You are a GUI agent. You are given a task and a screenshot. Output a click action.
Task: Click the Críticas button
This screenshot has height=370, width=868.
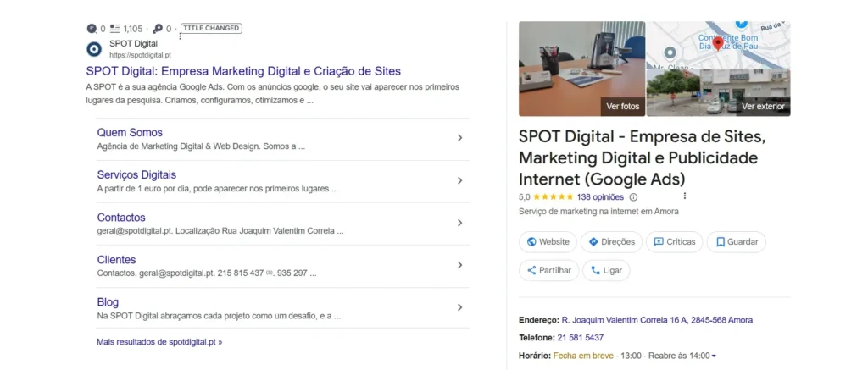pos(674,241)
